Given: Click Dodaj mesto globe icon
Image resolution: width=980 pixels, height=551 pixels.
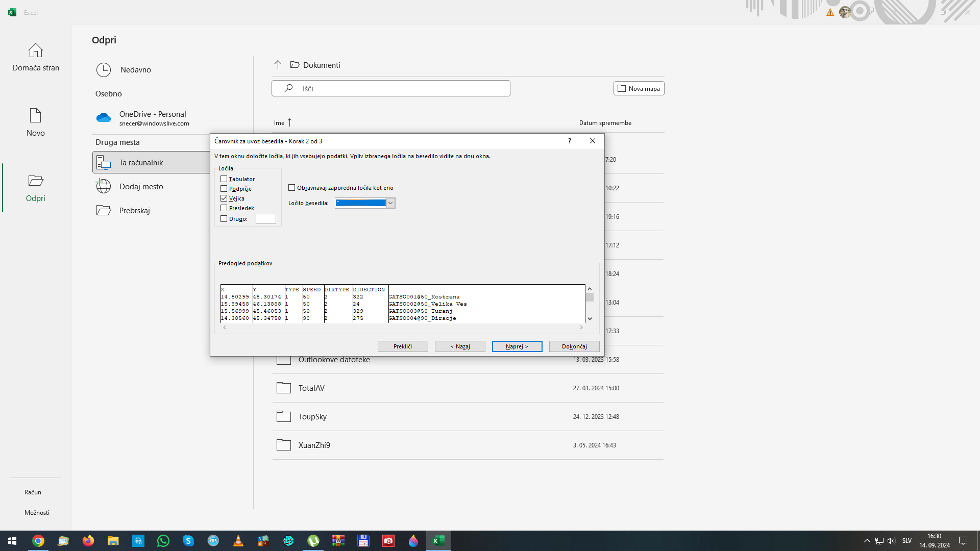Looking at the screenshot, I should pyautogui.click(x=104, y=186).
